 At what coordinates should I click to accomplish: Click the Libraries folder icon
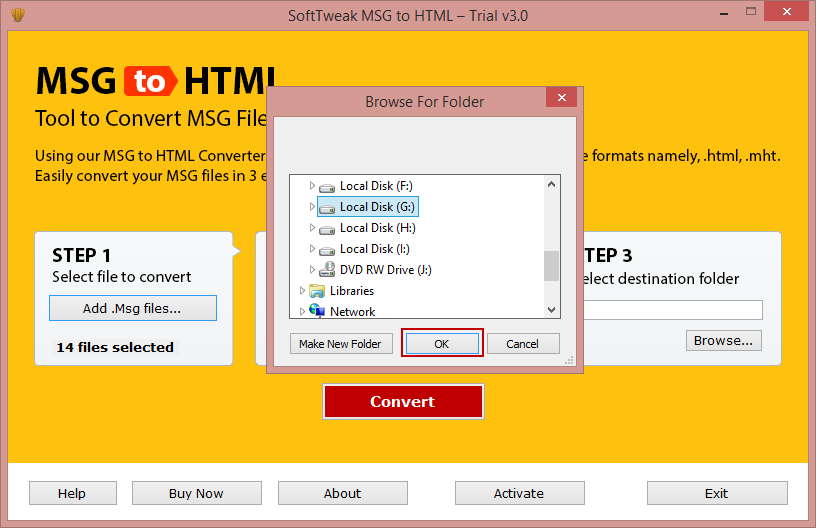316,291
